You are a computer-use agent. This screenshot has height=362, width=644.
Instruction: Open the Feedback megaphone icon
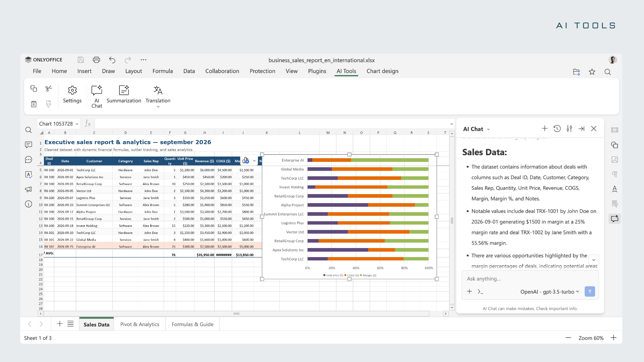(x=29, y=189)
